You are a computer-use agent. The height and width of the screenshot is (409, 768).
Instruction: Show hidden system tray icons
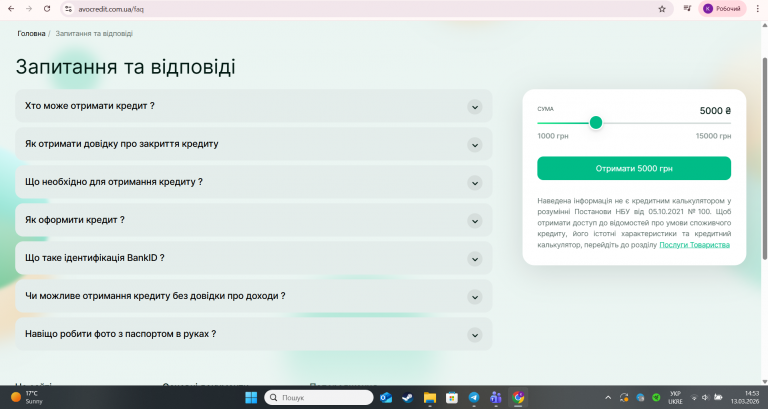tap(608, 397)
